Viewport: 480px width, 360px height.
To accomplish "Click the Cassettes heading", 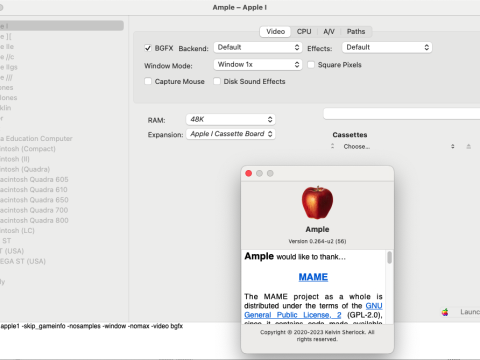I will [x=350, y=135].
